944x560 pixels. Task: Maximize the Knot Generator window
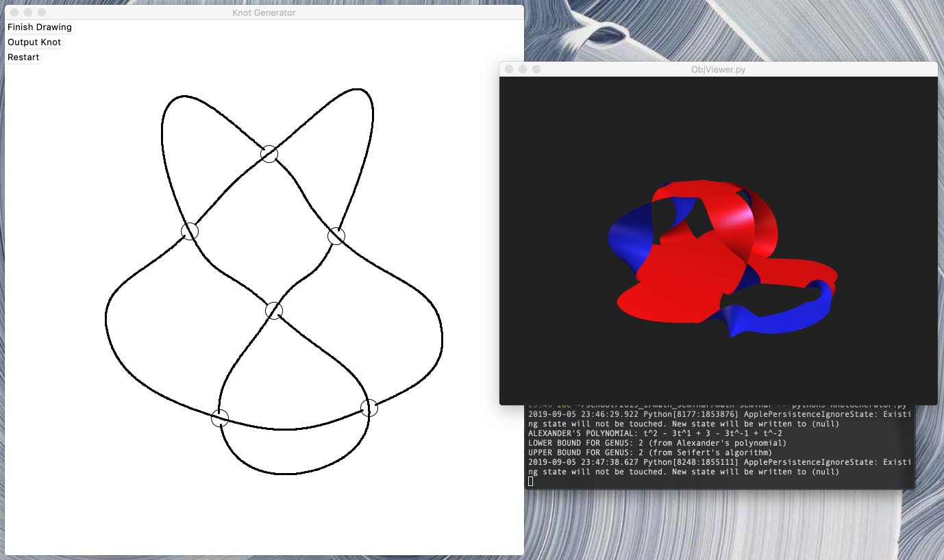[42, 12]
